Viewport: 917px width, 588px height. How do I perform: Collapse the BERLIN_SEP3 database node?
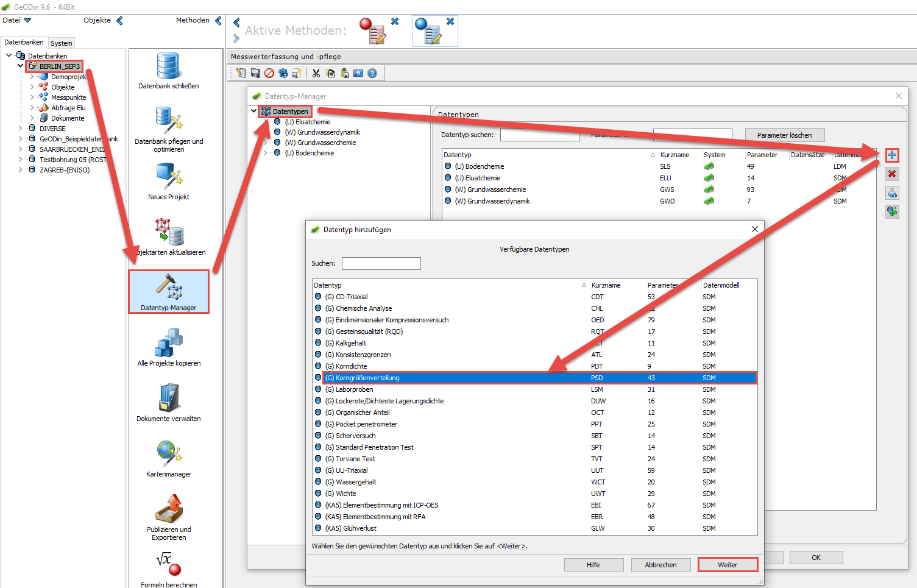(20, 66)
